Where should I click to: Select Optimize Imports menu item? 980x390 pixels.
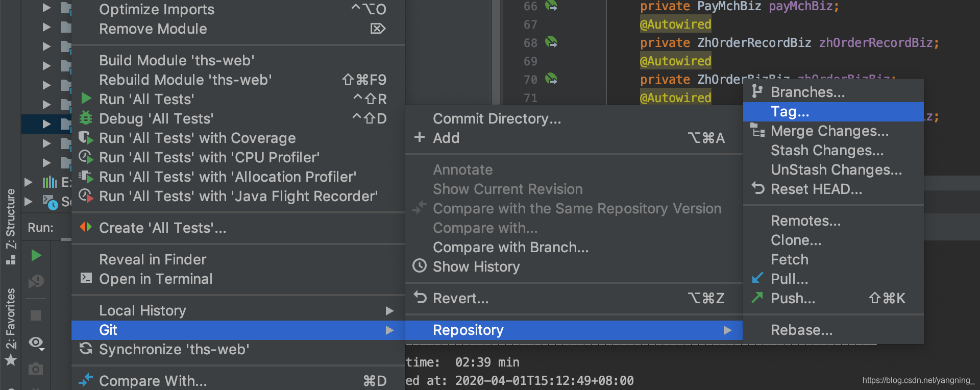238,9
